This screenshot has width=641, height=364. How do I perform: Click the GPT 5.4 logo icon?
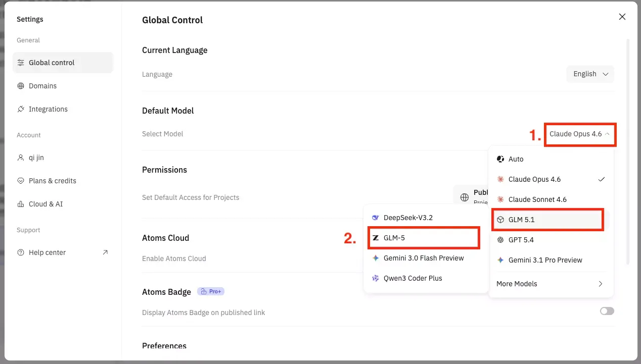click(500, 240)
